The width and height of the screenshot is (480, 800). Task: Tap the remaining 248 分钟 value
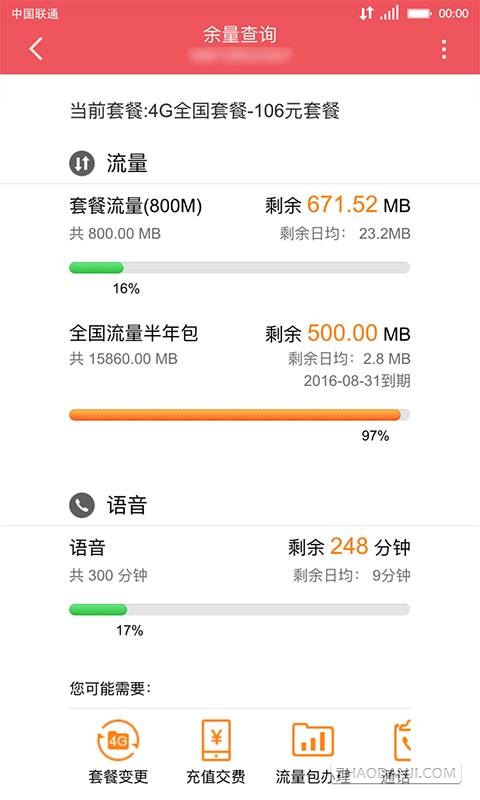[x=349, y=546]
